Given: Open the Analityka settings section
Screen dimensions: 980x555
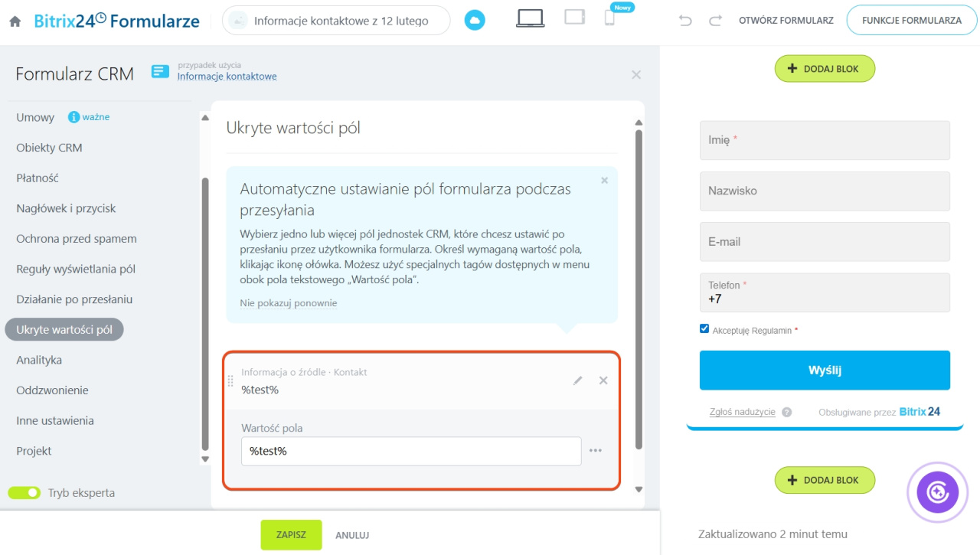Looking at the screenshot, I should (x=39, y=360).
